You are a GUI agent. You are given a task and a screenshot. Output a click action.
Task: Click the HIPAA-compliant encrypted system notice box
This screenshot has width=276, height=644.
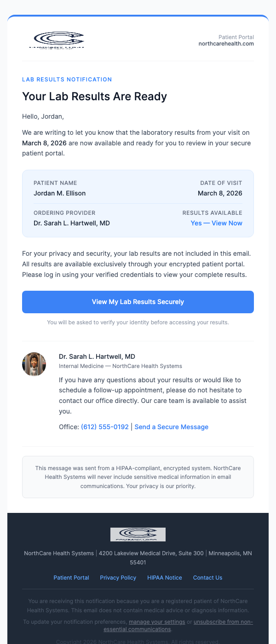138,477
